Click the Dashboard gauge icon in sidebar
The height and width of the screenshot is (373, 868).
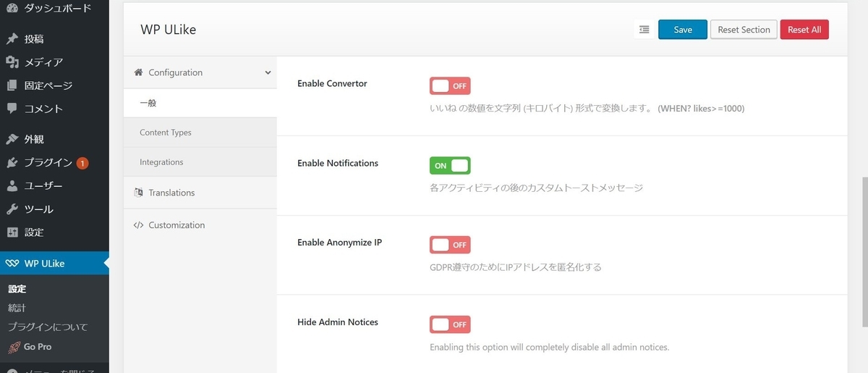[x=12, y=9]
